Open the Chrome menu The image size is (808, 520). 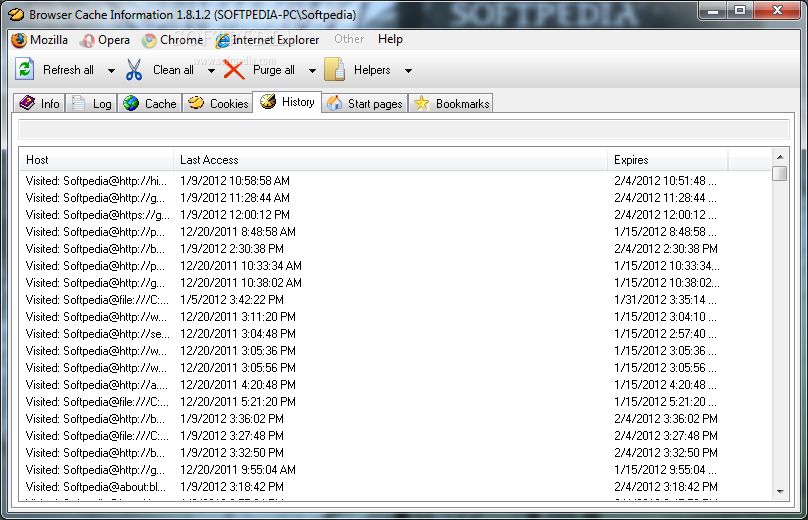[173, 40]
